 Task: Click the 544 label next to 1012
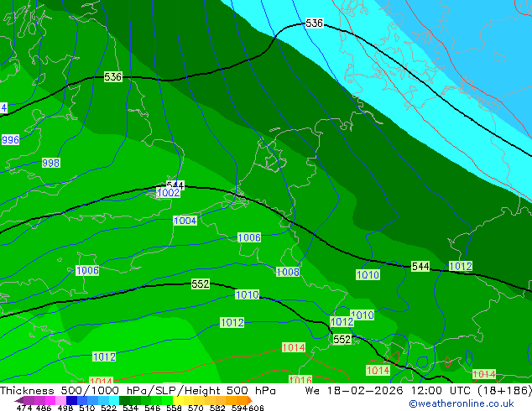point(420,266)
